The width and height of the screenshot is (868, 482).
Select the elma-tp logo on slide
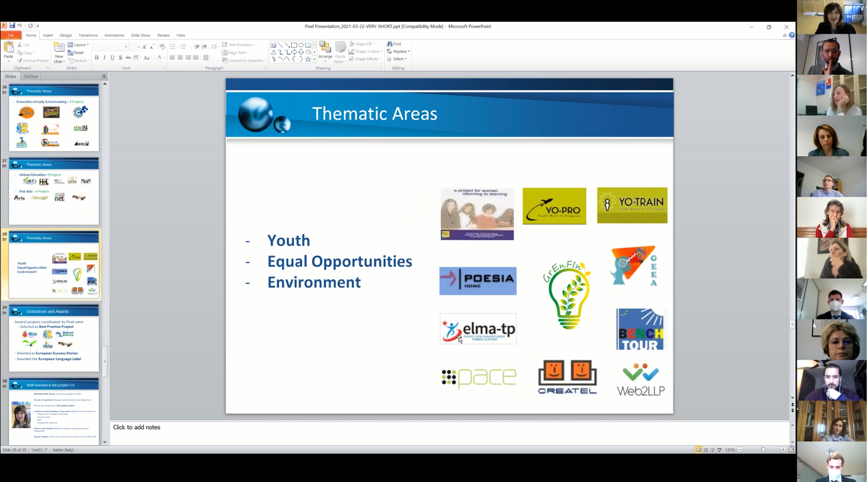coord(478,329)
